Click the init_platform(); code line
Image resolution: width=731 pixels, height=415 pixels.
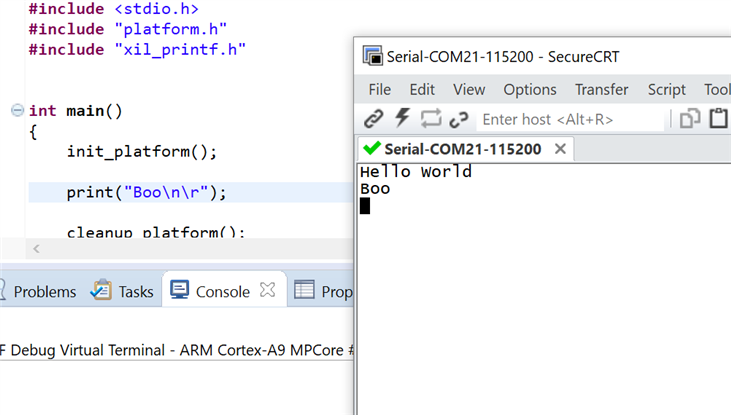[142, 152]
